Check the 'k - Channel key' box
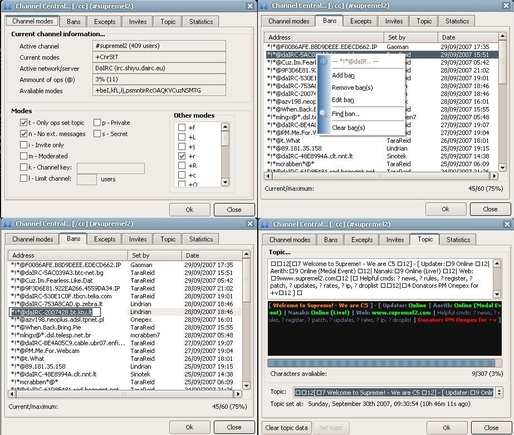The height and width of the screenshot is (435, 514). pyautogui.click(x=24, y=167)
